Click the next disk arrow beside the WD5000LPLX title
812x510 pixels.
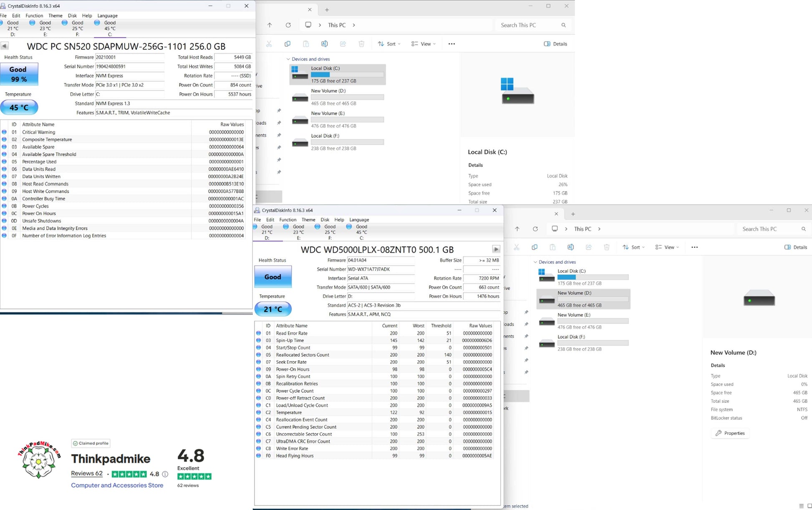click(496, 249)
